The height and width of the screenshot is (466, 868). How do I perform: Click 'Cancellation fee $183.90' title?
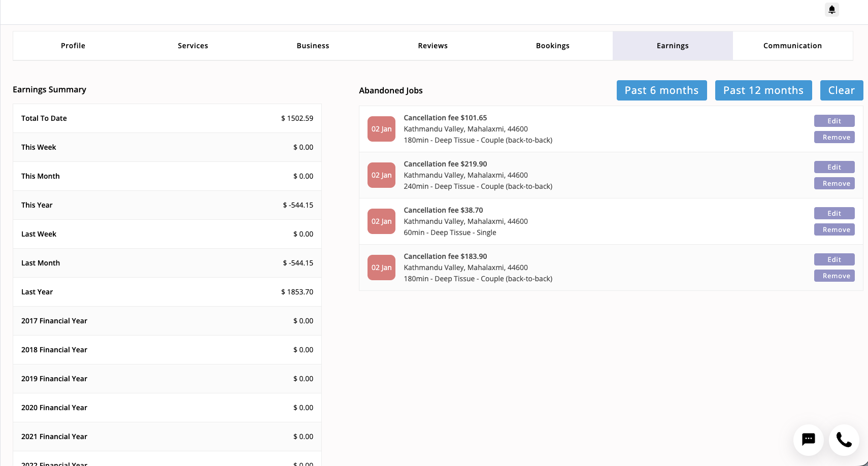coord(445,256)
